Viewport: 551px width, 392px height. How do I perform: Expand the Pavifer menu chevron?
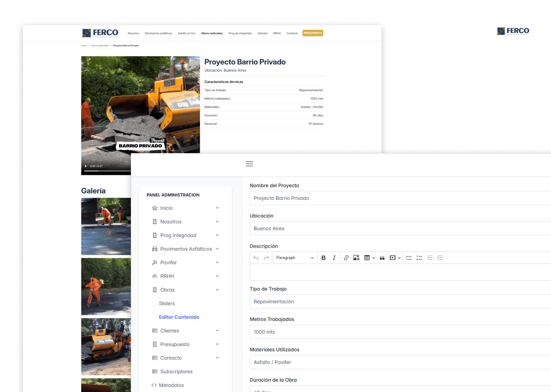217,262
